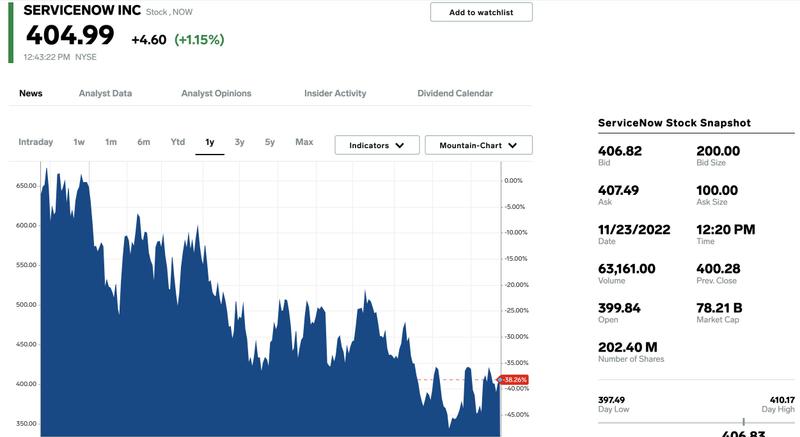Add ServiceNow to watchlist

[481, 12]
